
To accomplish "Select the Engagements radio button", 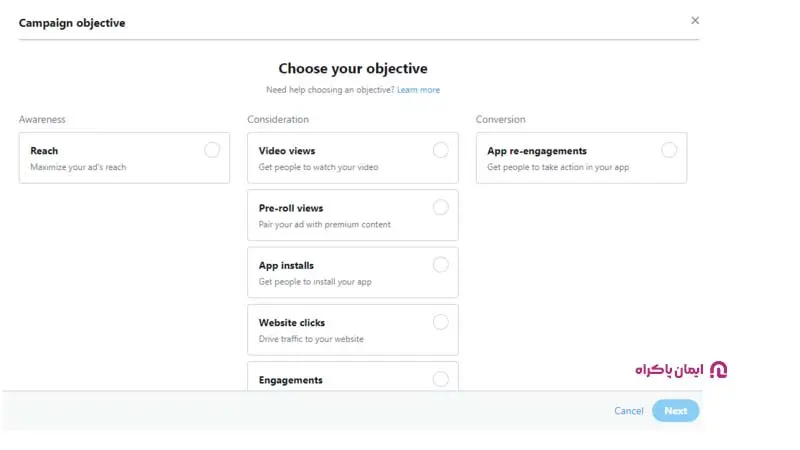I will (x=441, y=379).
